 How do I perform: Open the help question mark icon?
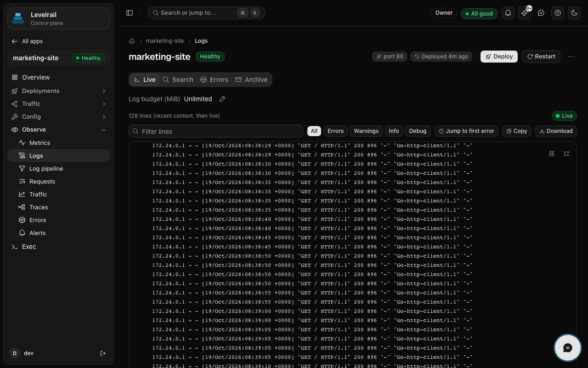(558, 13)
